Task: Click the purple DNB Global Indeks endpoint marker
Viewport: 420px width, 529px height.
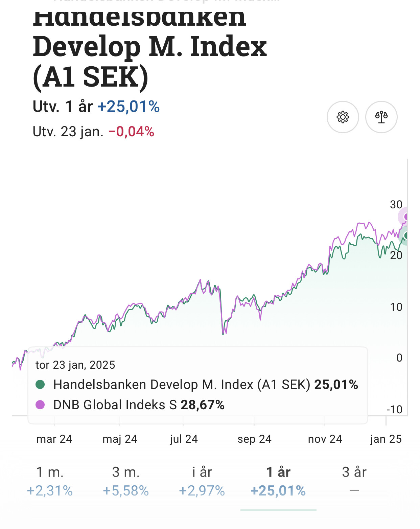Action: [406, 217]
